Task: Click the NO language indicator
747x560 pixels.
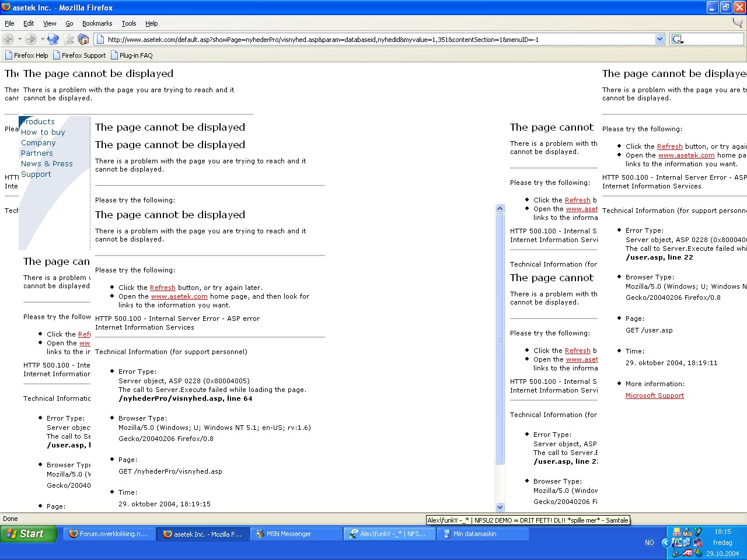Action: click(x=650, y=542)
